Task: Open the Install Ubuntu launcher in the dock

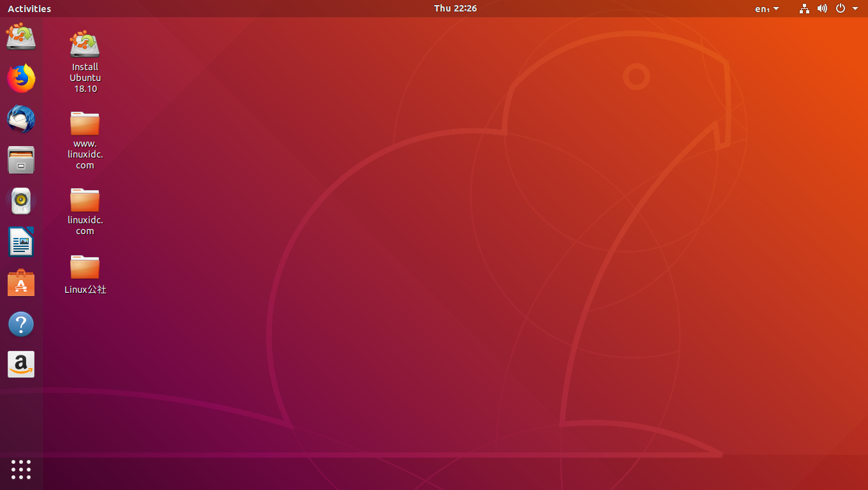Action: [x=21, y=36]
